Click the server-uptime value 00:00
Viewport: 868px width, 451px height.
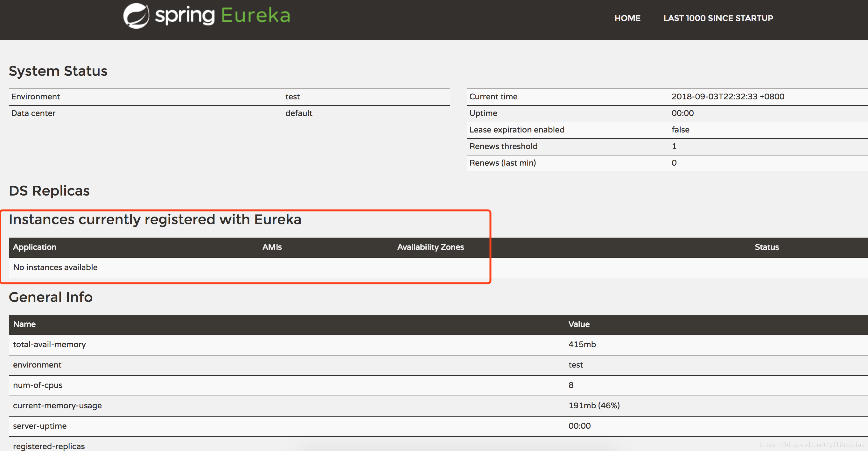pos(579,426)
